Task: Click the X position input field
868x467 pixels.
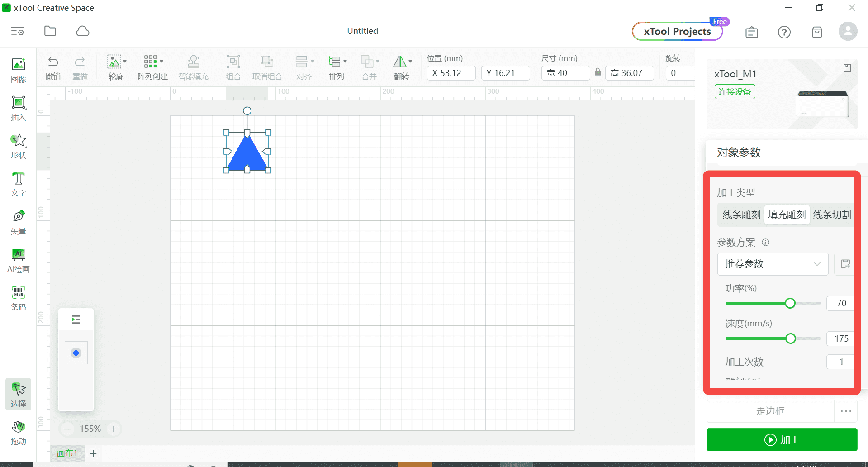Action: [451, 73]
